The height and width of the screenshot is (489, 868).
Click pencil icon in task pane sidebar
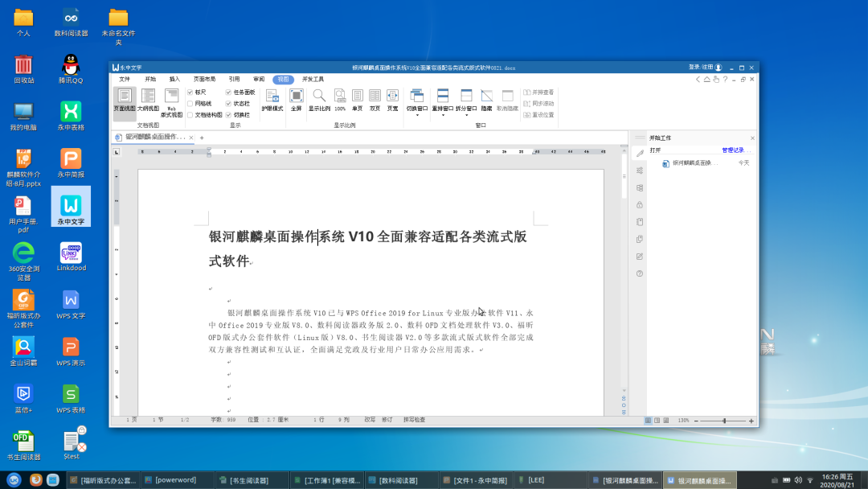640,154
